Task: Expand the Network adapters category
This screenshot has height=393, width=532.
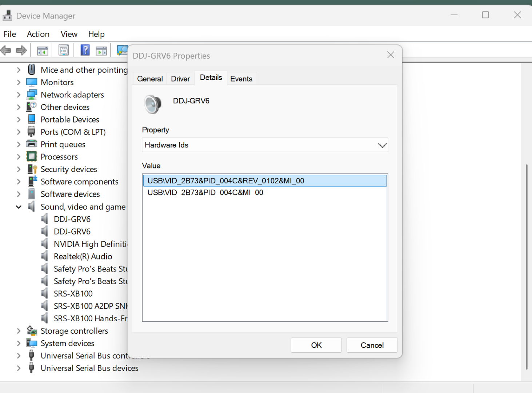Action: 19,95
